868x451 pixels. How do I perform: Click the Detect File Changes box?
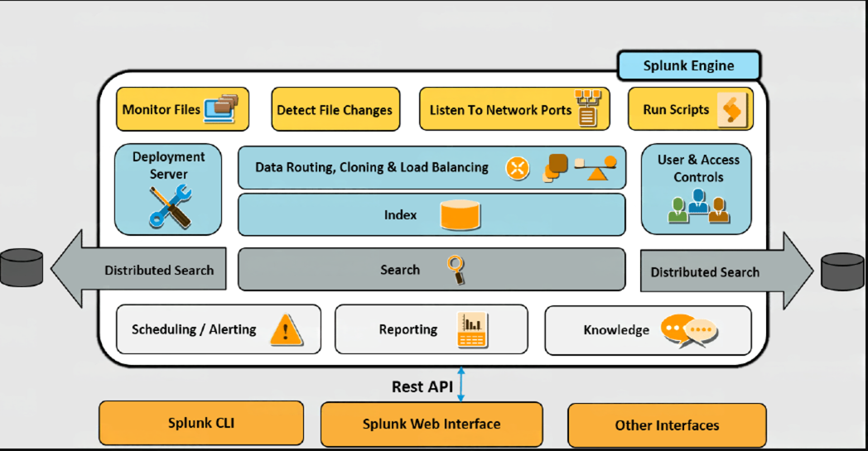click(335, 109)
